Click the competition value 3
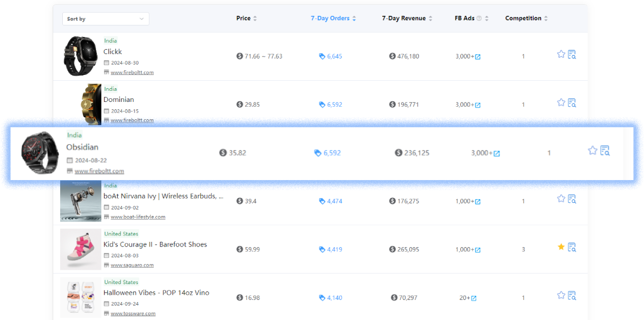Screen dimensions: 644x320 pyautogui.click(x=523, y=250)
